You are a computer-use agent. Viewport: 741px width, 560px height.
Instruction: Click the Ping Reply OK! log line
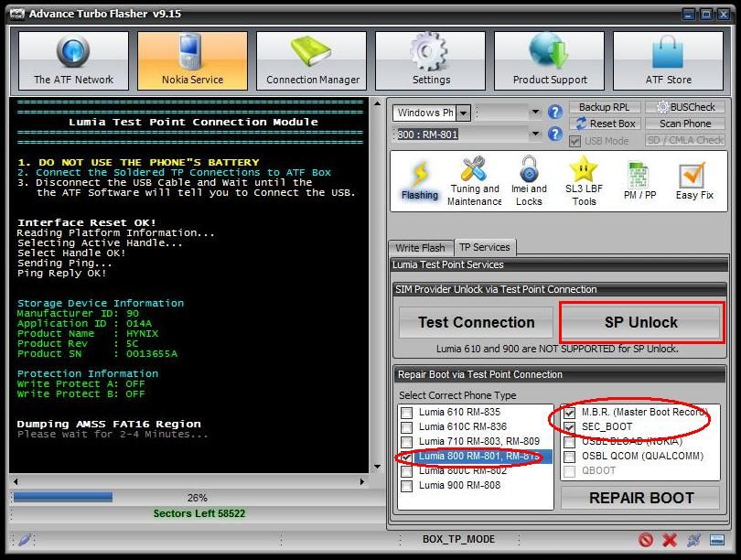(62, 274)
